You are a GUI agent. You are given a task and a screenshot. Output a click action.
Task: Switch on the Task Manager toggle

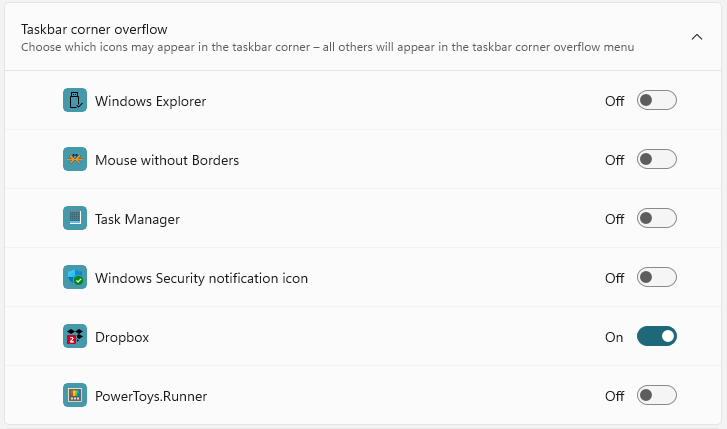[657, 219]
